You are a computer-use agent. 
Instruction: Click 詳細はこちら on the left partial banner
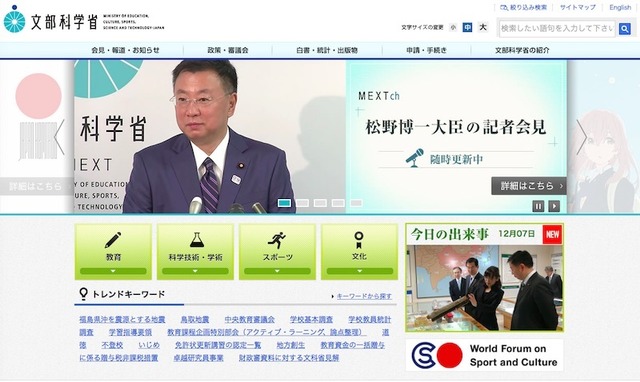pos(36,187)
